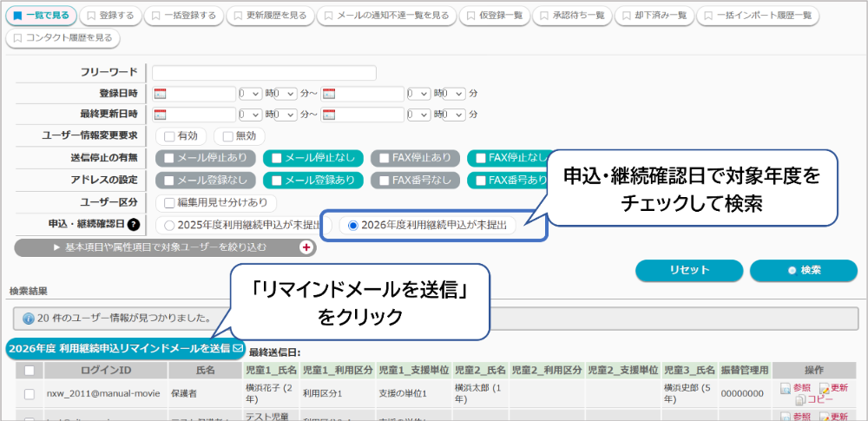868x421 pixels.
Task: Click the plus icon on the filter bar
Action: [306, 247]
